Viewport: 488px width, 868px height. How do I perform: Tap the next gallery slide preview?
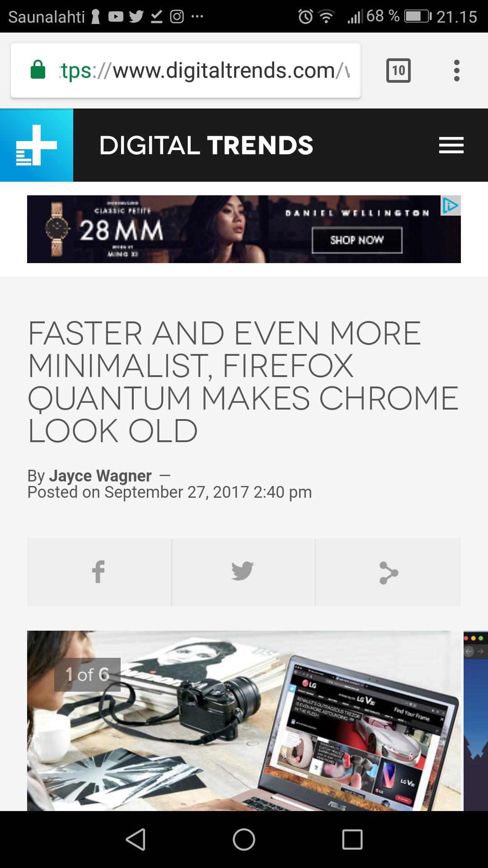point(476,721)
